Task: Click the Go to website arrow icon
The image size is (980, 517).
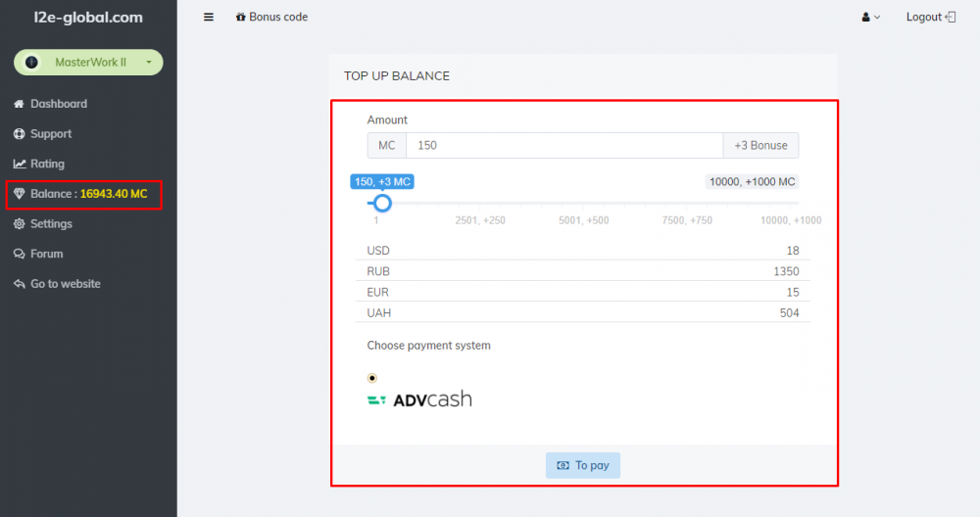Action: [x=20, y=284]
